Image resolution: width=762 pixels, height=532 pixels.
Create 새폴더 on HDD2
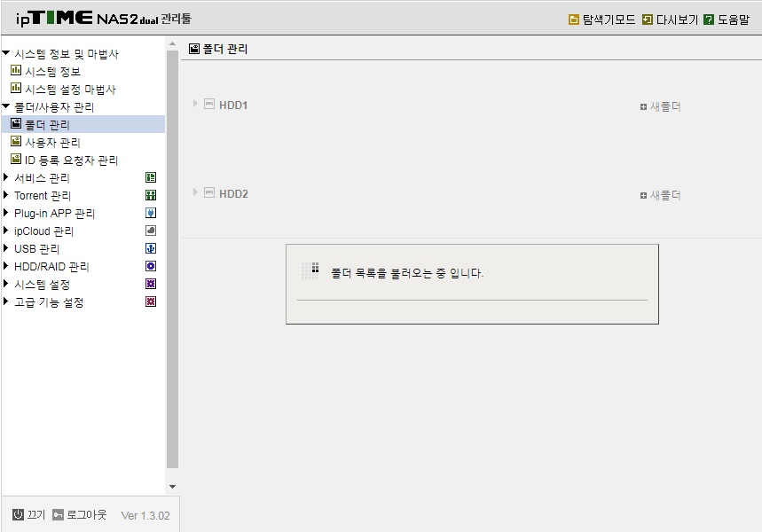(x=665, y=195)
